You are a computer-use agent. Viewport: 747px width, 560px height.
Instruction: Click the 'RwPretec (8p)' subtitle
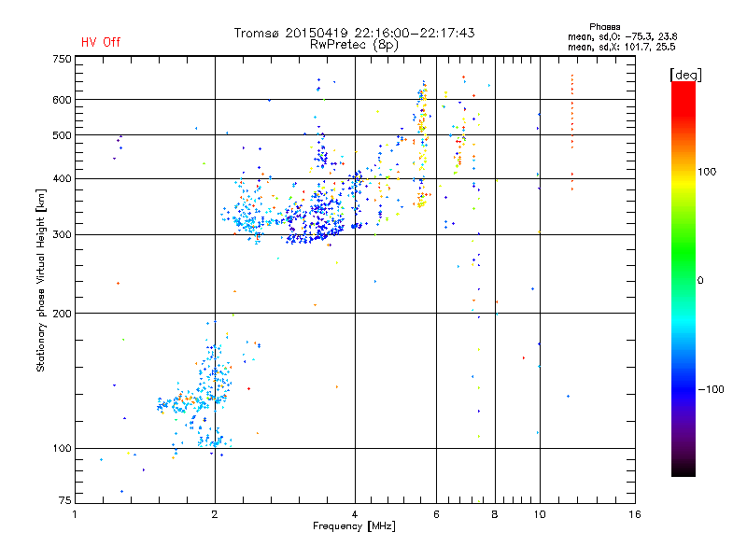coord(354,45)
